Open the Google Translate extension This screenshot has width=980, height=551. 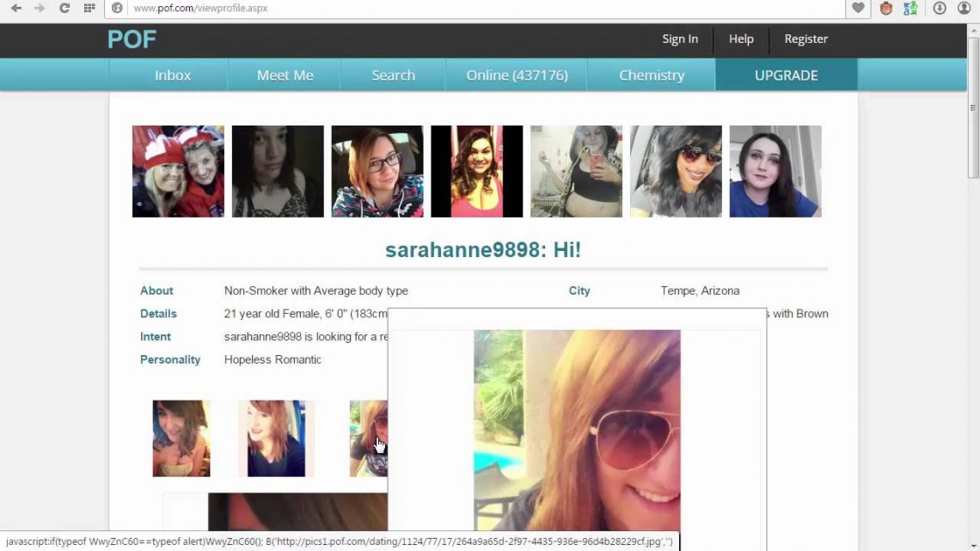(911, 9)
